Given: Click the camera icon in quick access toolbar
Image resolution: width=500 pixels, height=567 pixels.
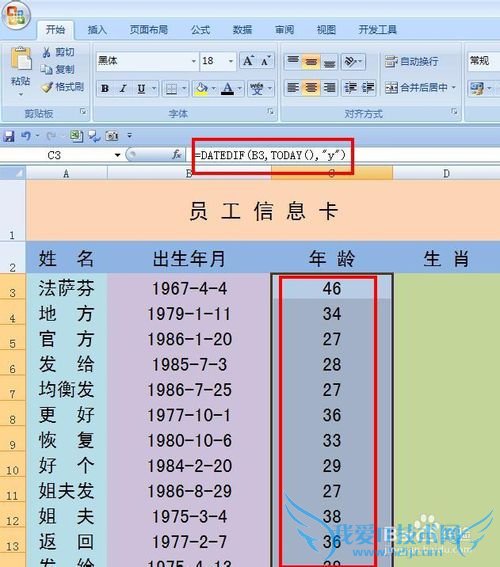Looking at the screenshot, I should pyautogui.click(x=112, y=136).
